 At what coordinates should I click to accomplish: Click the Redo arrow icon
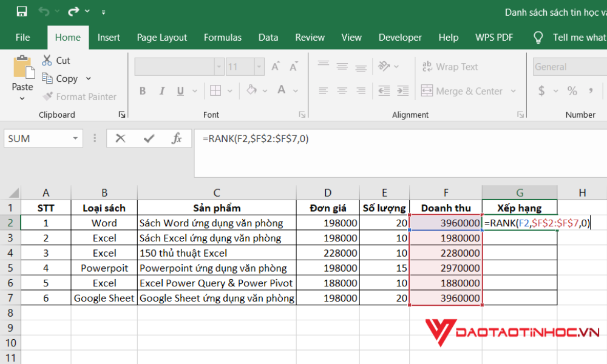pos(73,12)
